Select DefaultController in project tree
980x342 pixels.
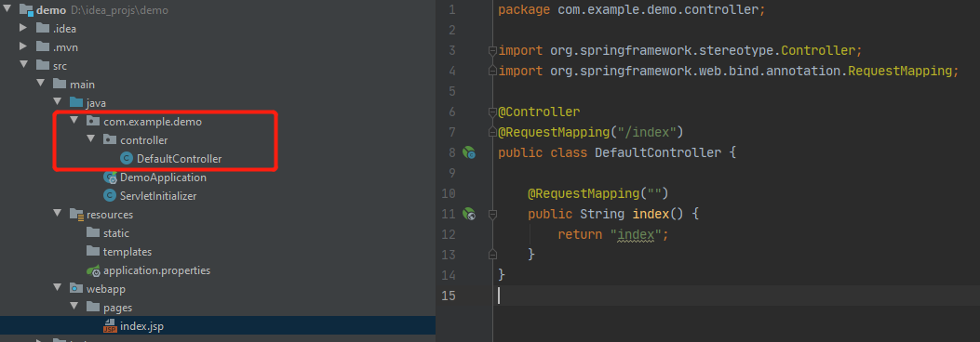point(180,159)
